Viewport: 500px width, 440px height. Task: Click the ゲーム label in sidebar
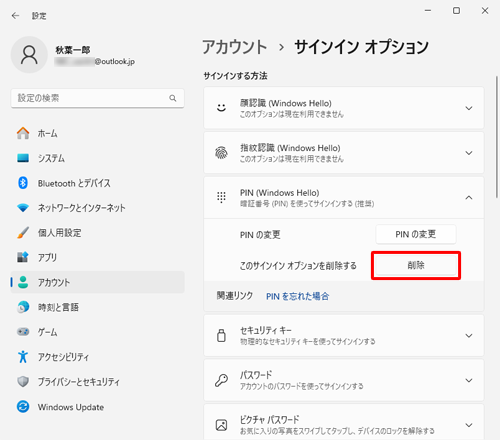[x=47, y=332]
